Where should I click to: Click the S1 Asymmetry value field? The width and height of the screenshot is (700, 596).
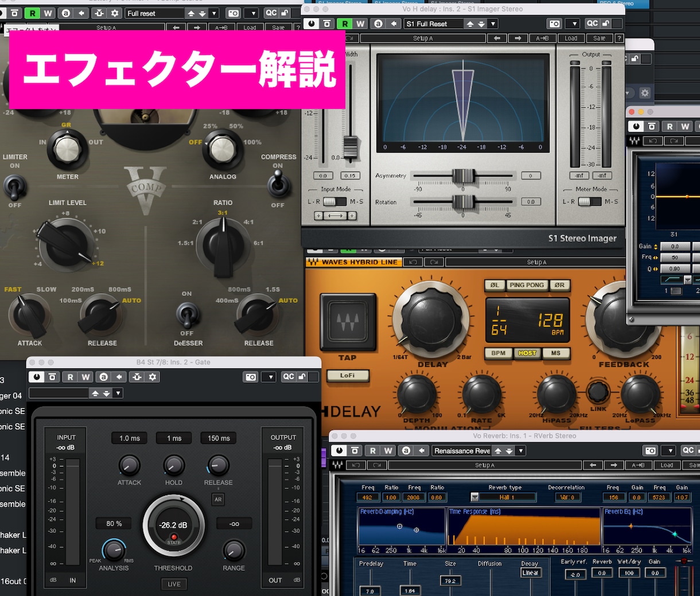click(x=531, y=176)
